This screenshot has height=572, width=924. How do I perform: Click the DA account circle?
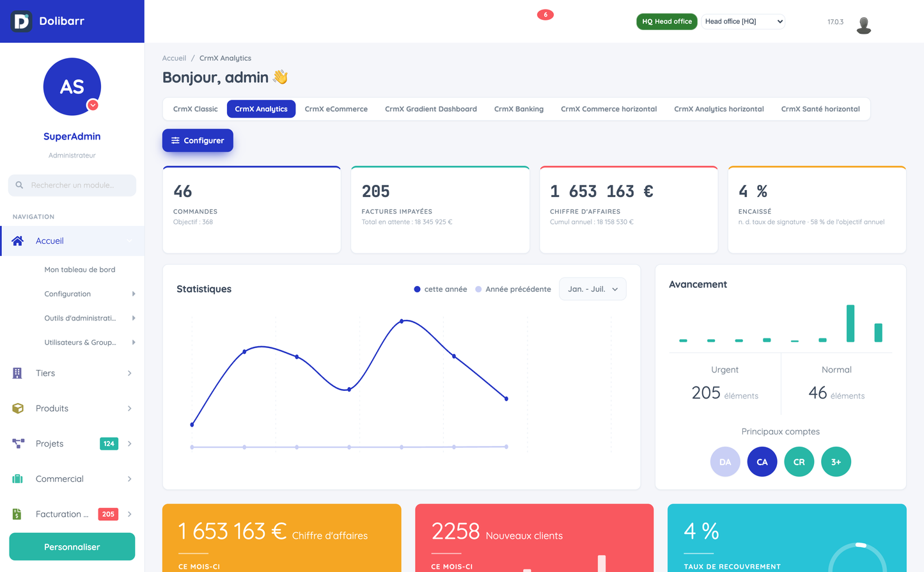(725, 461)
